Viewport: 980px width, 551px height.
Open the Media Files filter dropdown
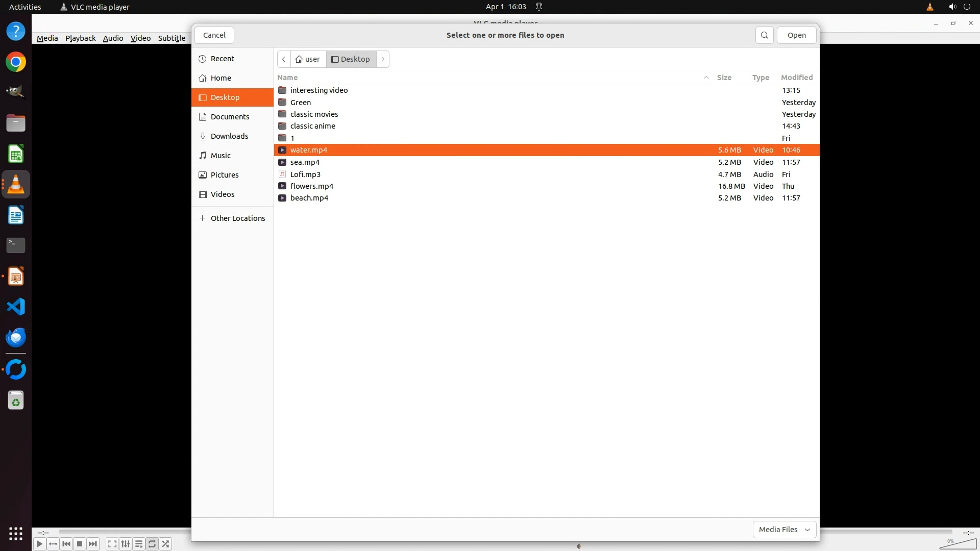pos(784,530)
